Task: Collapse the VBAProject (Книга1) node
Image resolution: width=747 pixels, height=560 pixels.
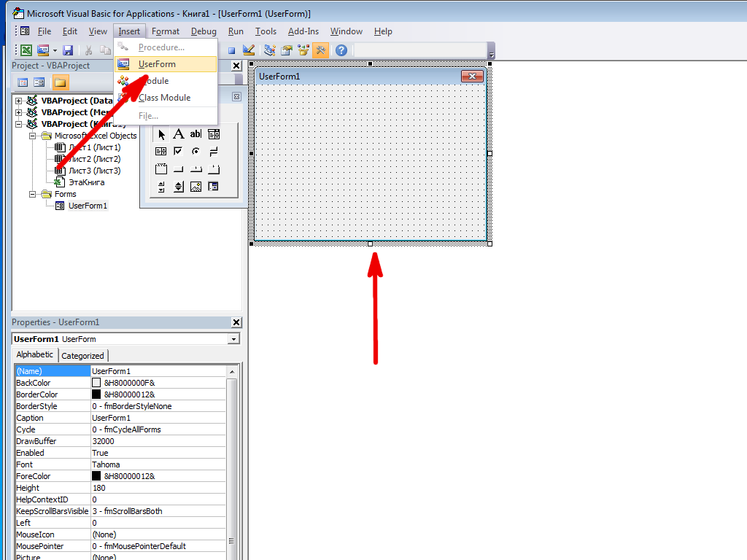Action: (x=18, y=124)
